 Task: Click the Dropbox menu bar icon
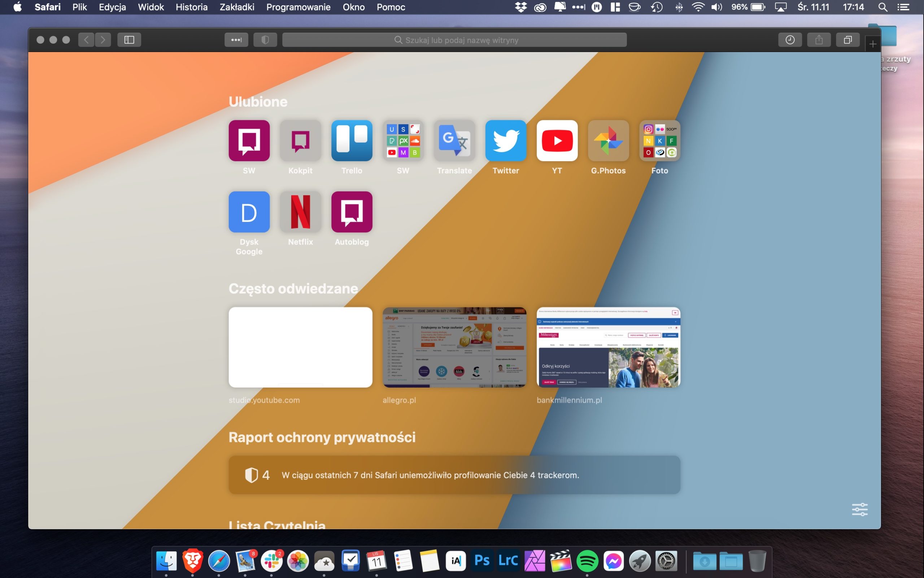pos(521,7)
